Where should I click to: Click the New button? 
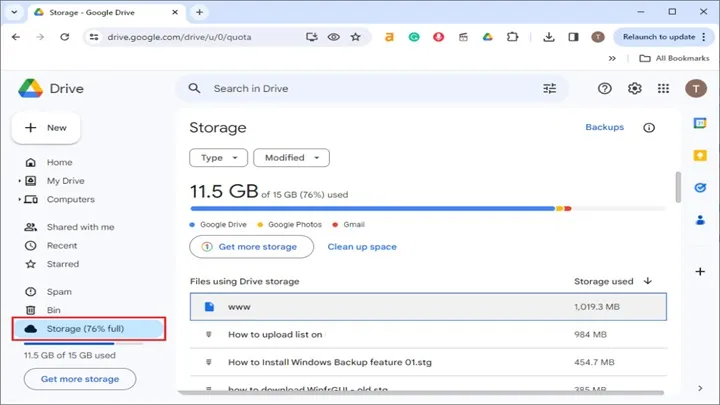click(x=46, y=128)
